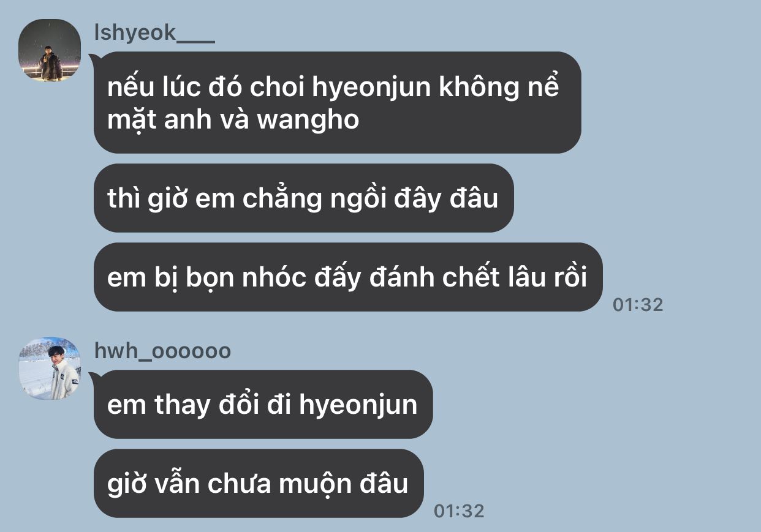Select the 'thì giờ em chẳng ngồi đây đâu' message
The image size is (761, 532).
pyautogui.click(x=303, y=198)
